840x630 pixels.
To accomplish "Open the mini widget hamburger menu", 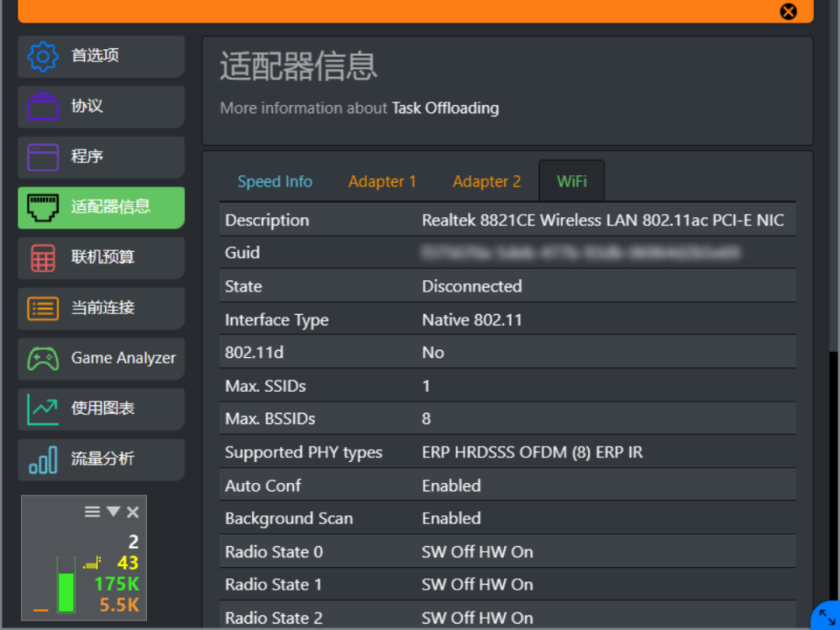I will click(x=92, y=512).
